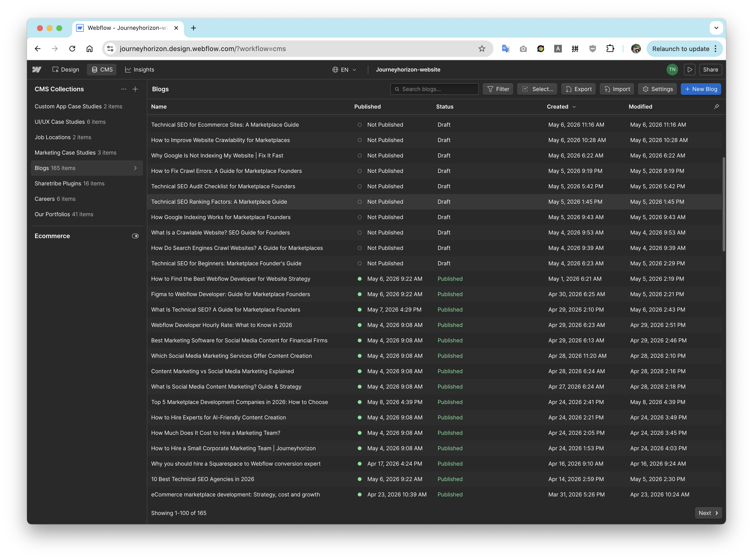Viewport: 753px width, 560px height.
Task: Open 'How to Improve Website Crawlability' row
Action: point(434,140)
